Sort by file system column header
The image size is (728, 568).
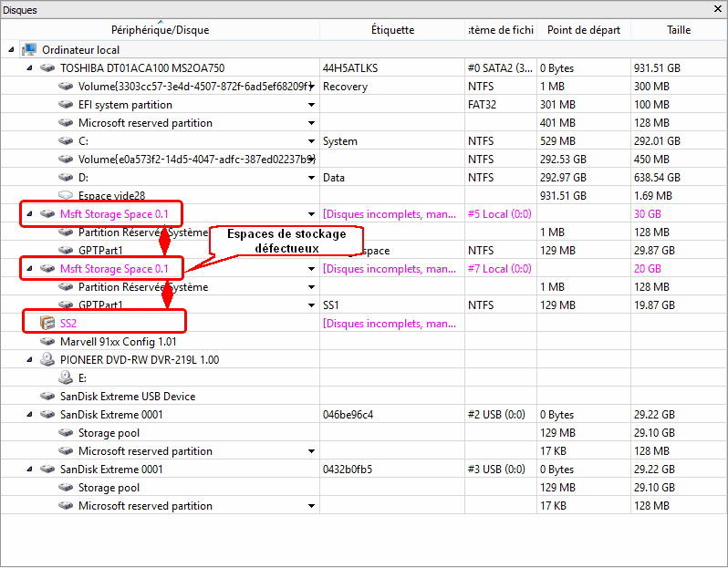coord(501,30)
